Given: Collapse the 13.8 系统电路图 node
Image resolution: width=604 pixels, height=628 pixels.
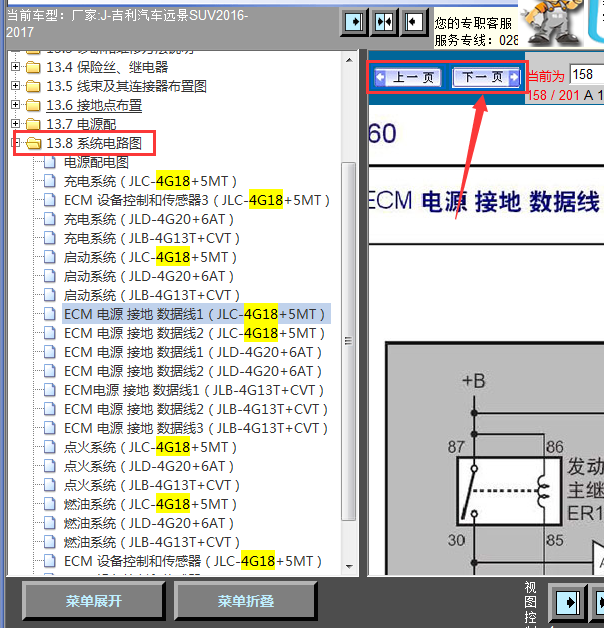Looking at the screenshot, I should 15,142.
